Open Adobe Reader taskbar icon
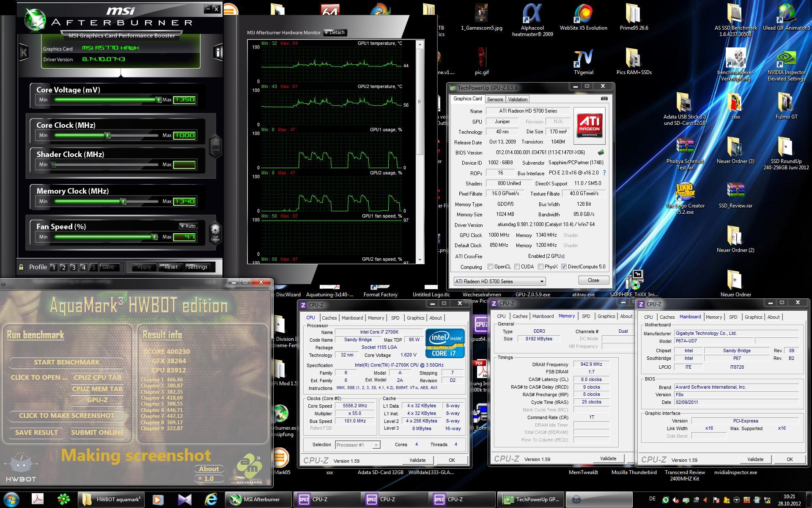The height and width of the screenshot is (508, 812). tap(38, 500)
